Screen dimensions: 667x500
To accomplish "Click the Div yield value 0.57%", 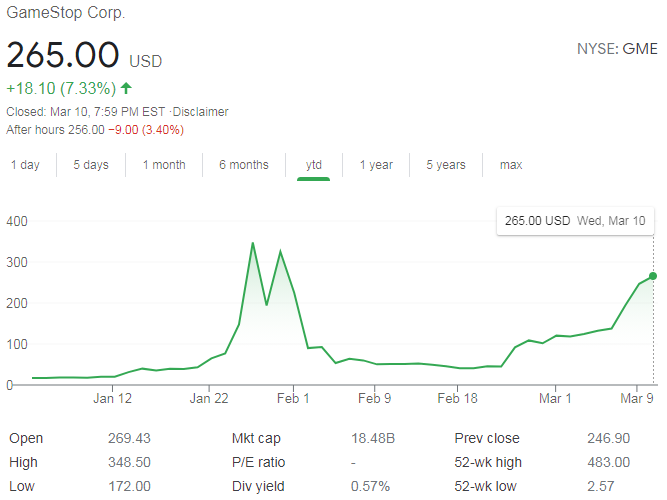I will (371, 486).
